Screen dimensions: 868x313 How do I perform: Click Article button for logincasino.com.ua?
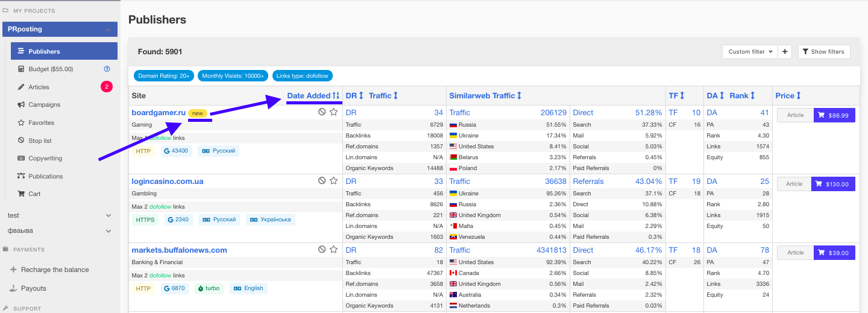pyautogui.click(x=795, y=184)
